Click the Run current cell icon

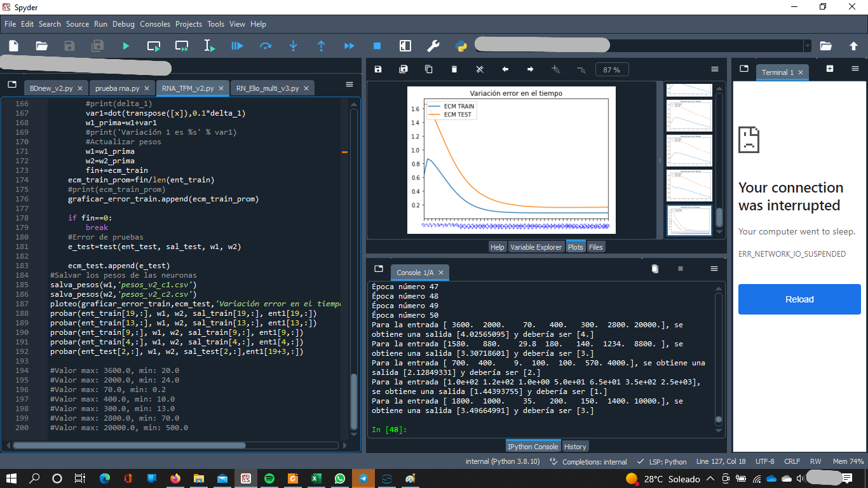[154, 46]
